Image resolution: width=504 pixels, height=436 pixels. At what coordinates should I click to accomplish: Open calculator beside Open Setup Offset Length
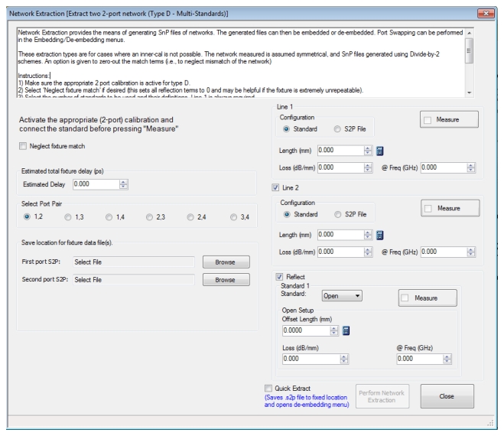click(x=346, y=330)
